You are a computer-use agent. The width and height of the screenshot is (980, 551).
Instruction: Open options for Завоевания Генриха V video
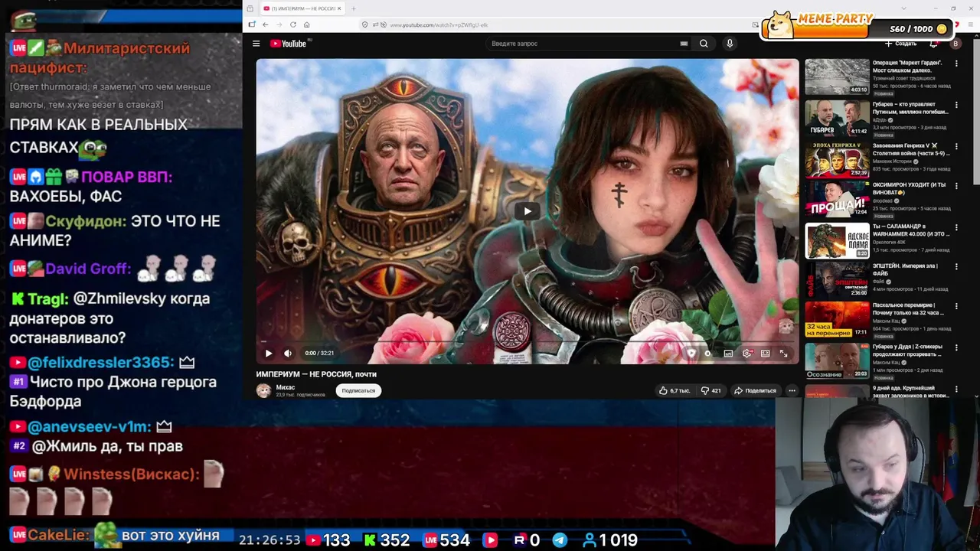956,146
